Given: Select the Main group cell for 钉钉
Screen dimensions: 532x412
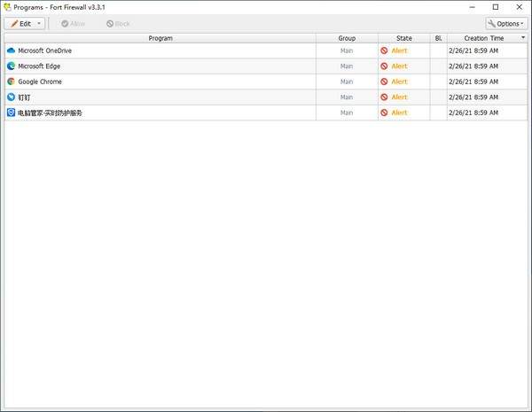Looking at the screenshot, I should pyautogui.click(x=347, y=97).
